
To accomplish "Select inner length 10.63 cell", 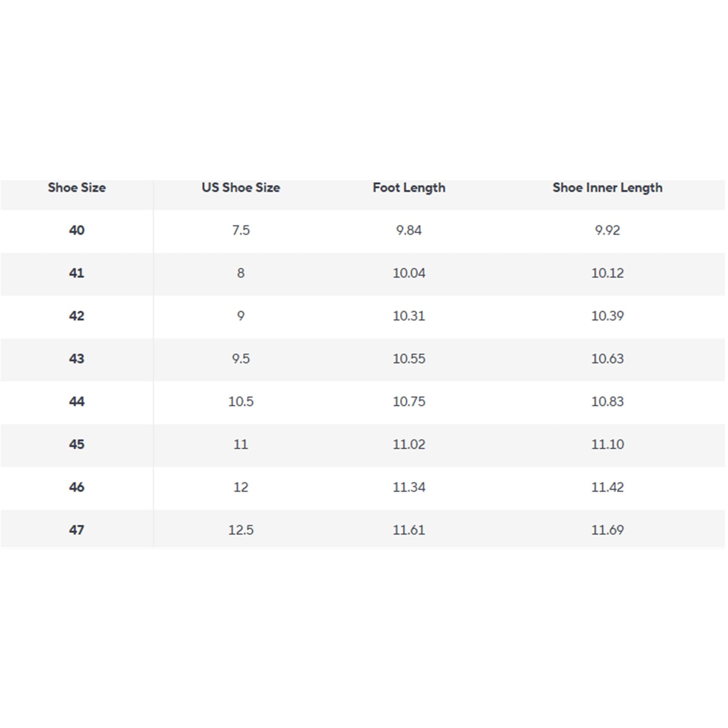I will 607,359.
